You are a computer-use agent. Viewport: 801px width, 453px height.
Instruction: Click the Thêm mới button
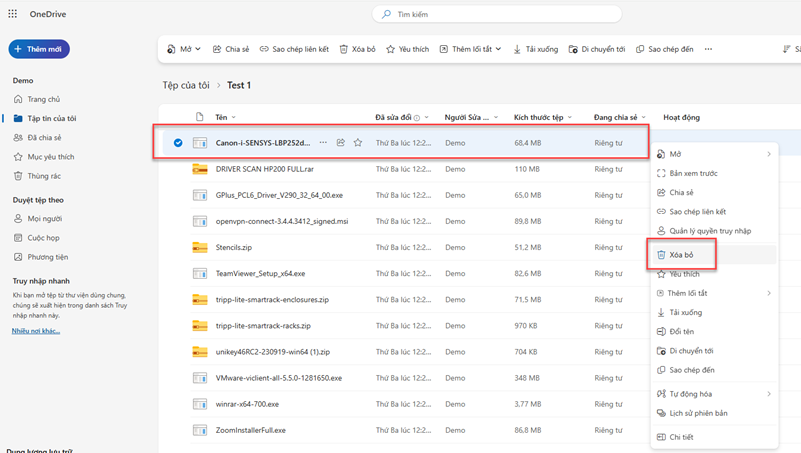[39, 49]
